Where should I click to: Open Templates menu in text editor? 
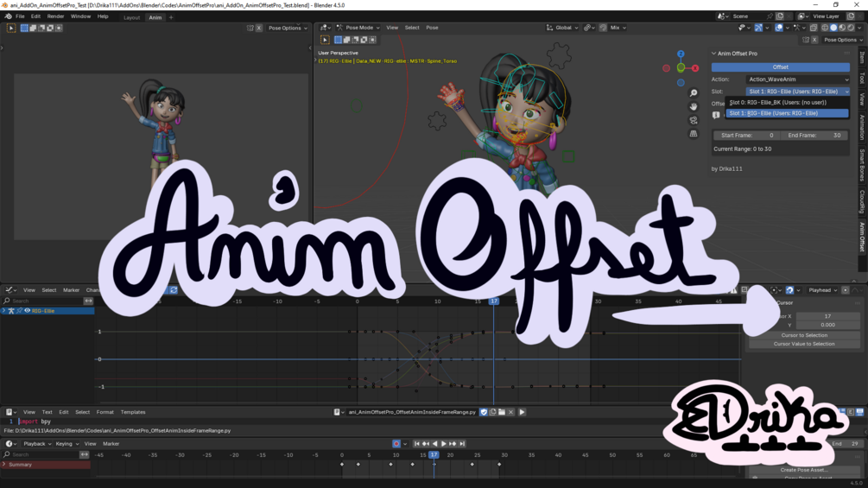[133, 412]
